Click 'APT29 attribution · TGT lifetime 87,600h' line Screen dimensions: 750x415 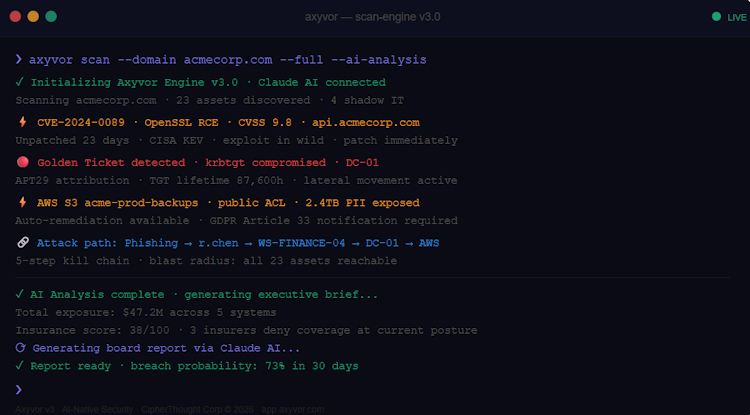click(x=236, y=181)
